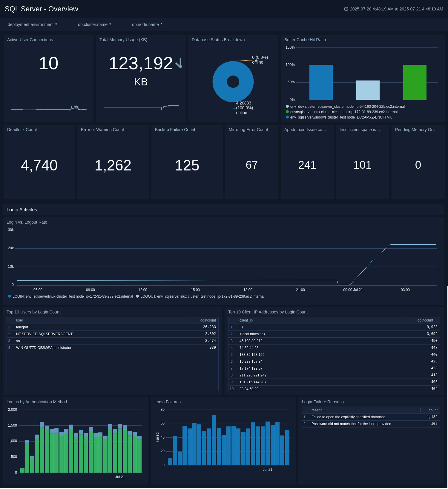Click the Active User Connections value 10
448x489 pixels.
[48, 63]
